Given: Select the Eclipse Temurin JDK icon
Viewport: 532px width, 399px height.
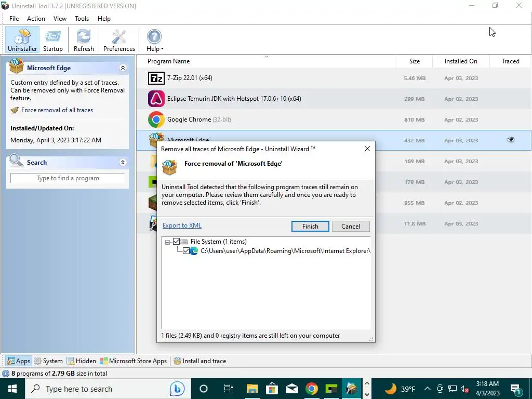Looking at the screenshot, I should [156, 99].
